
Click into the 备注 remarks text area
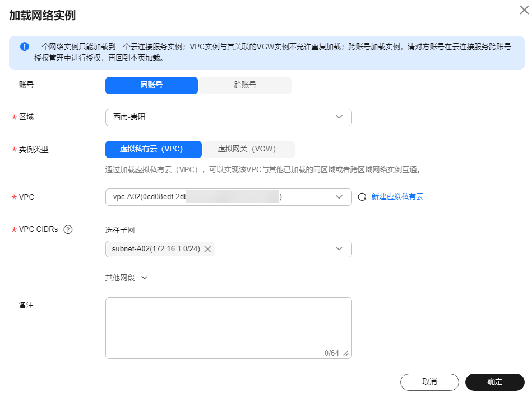click(x=228, y=328)
